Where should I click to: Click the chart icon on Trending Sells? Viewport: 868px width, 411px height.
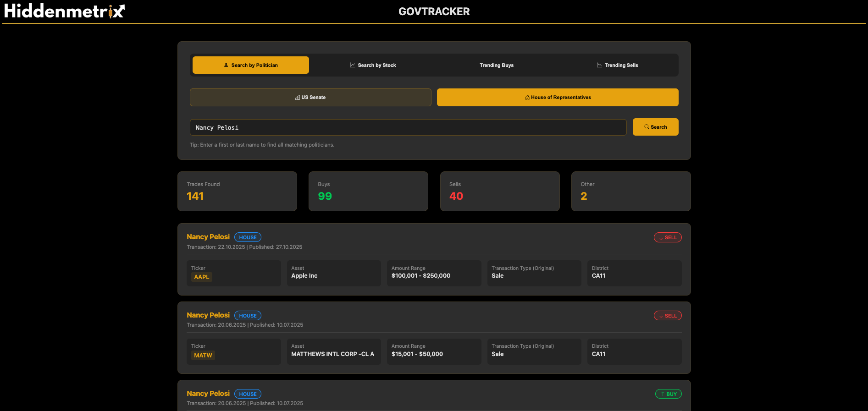pyautogui.click(x=599, y=65)
